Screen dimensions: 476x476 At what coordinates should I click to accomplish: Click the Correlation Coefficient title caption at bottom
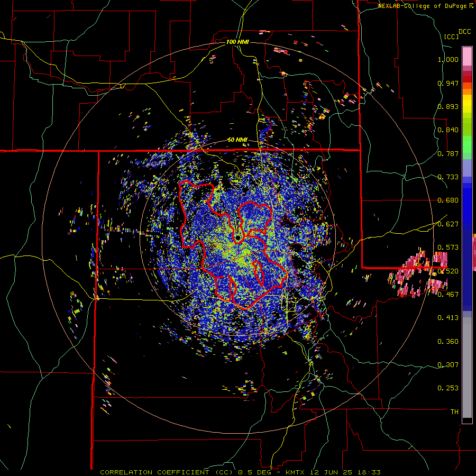(x=240, y=472)
